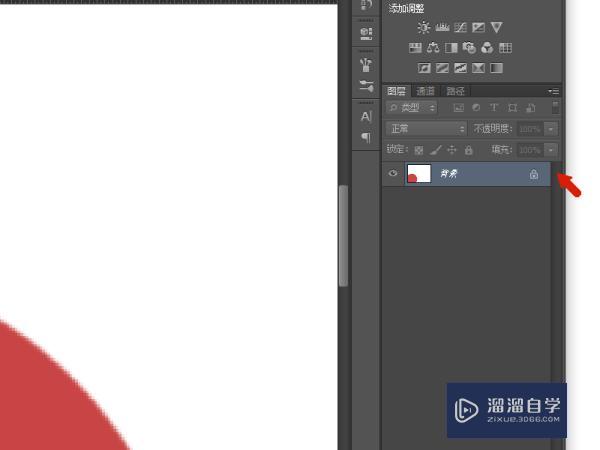This screenshot has height=450, width=600.
Task: Click the 锁定 label
Action: tap(398, 149)
